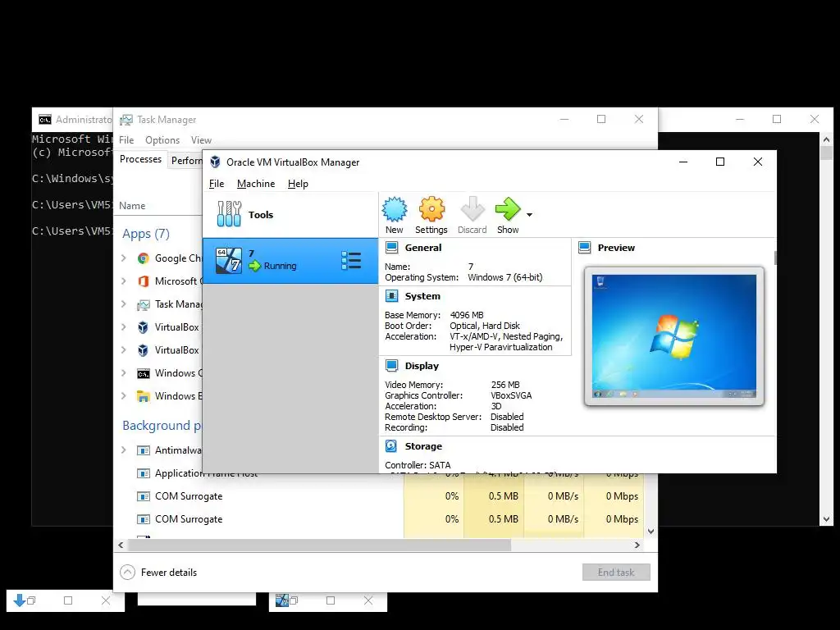Image resolution: width=840 pixels, height=630 pixels.
Task: Click Command Prompt scroll up arrow
Action: pos(826,139)
